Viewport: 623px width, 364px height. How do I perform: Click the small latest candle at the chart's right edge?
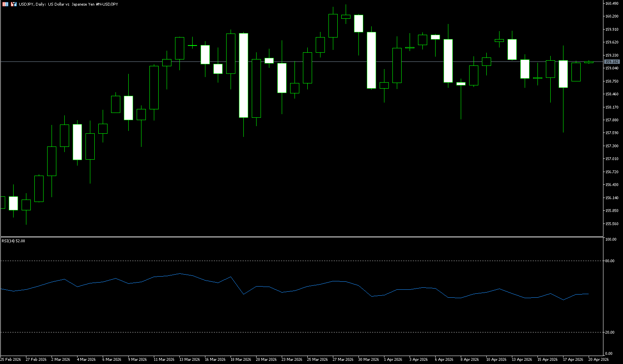click(589, 62)
